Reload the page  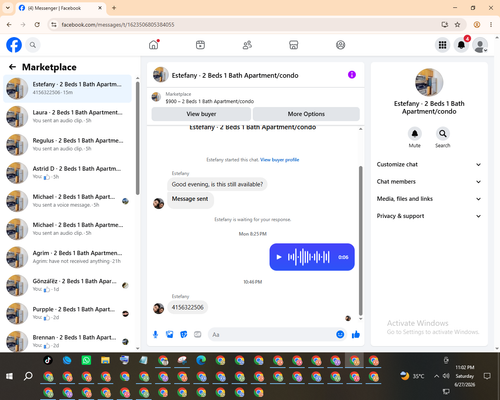click(x=37, y=24)
